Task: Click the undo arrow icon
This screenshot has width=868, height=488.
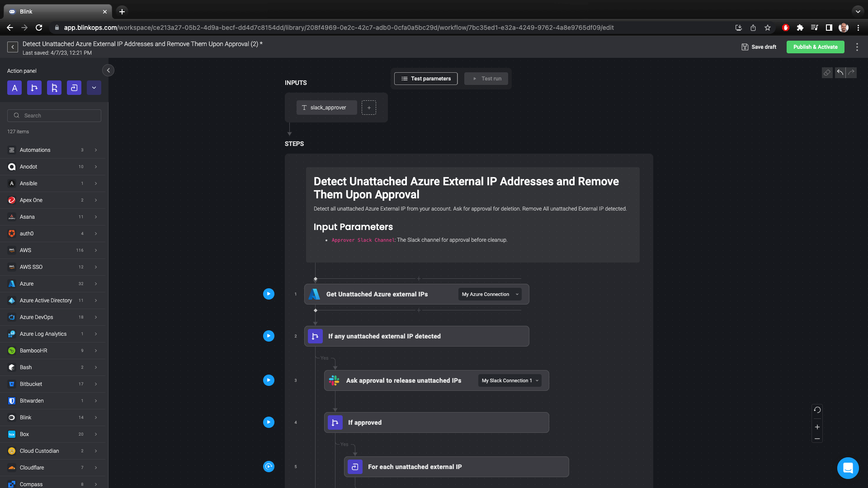Action: 840,72
